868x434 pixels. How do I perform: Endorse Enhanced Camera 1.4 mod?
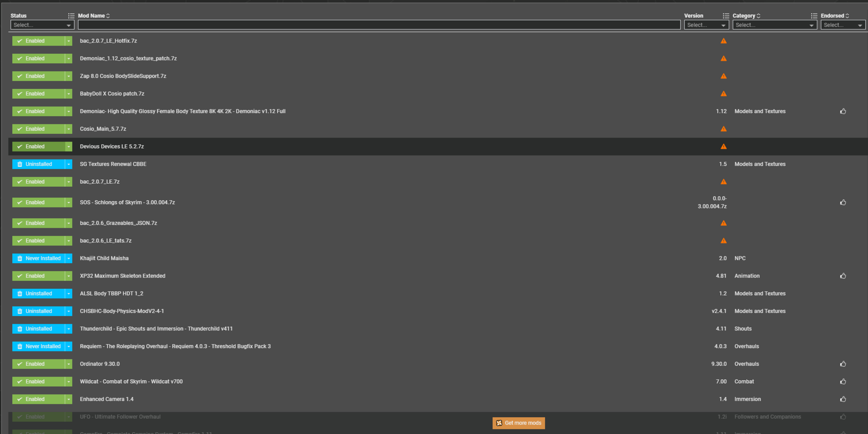click(843, 399)
